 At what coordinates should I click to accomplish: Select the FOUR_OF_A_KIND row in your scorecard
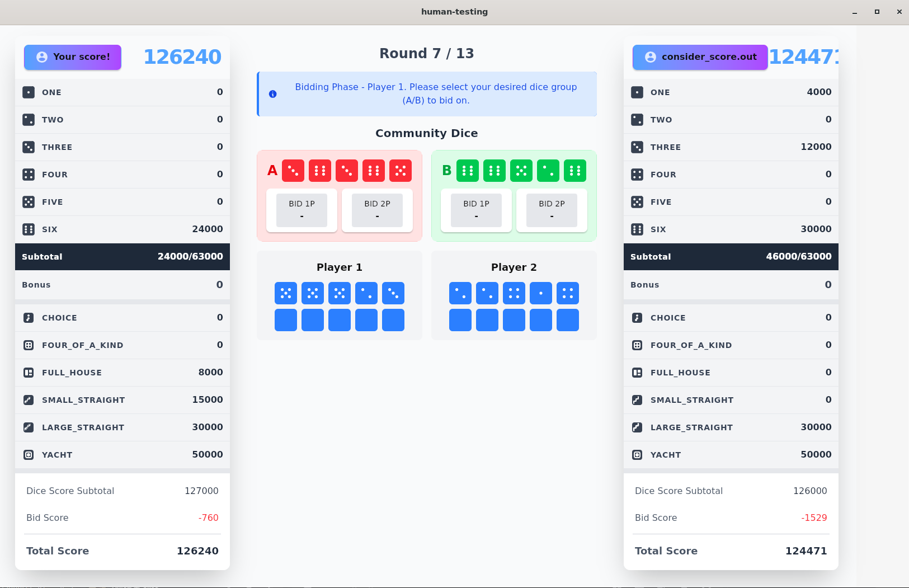pyautogui.click(x=123, y=345)
